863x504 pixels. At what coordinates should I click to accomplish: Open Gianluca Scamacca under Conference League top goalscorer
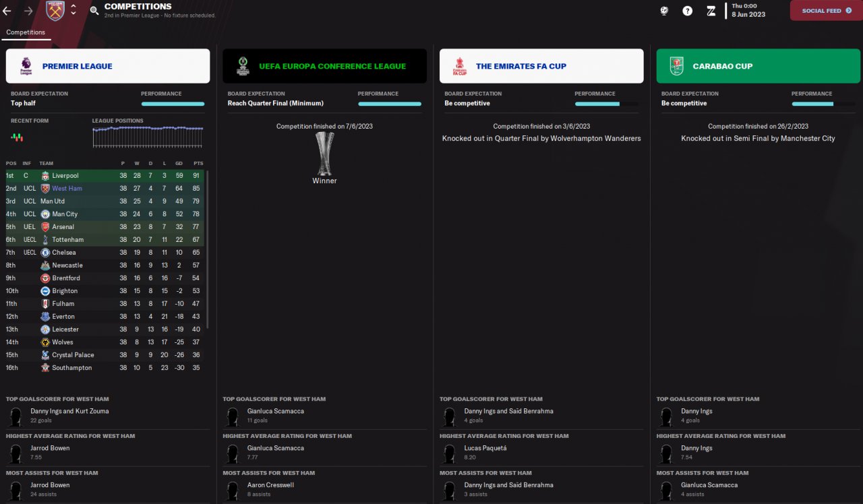click(276, 411)
